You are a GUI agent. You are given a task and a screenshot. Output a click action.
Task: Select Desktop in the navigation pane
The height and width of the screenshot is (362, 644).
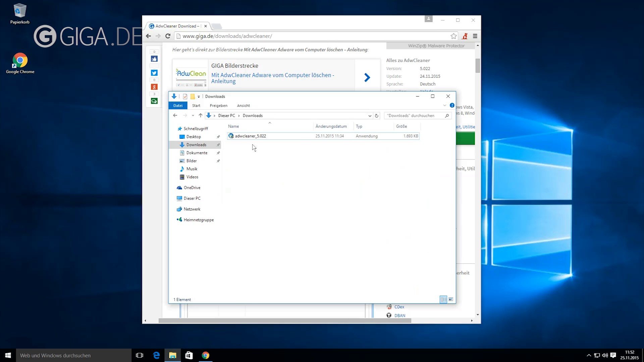194,137
